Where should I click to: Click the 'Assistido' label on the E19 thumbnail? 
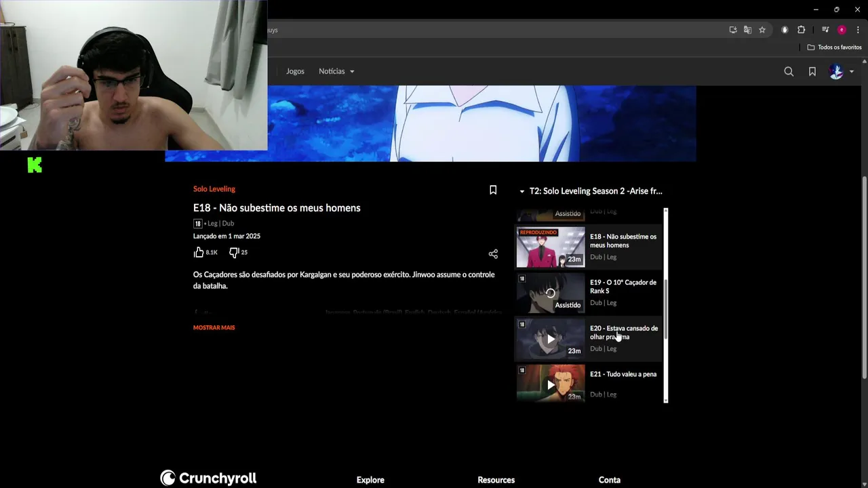click(568, 305)
